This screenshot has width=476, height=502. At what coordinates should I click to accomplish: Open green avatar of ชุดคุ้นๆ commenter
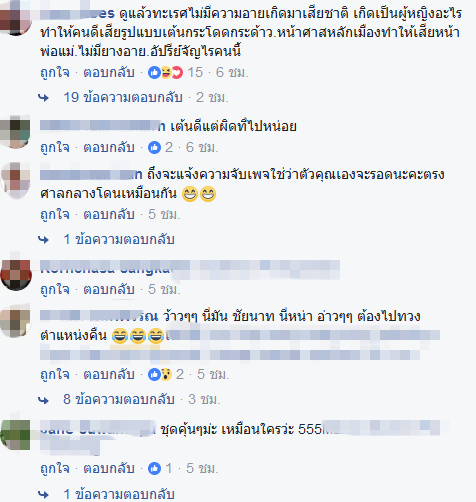coord(15,434)
